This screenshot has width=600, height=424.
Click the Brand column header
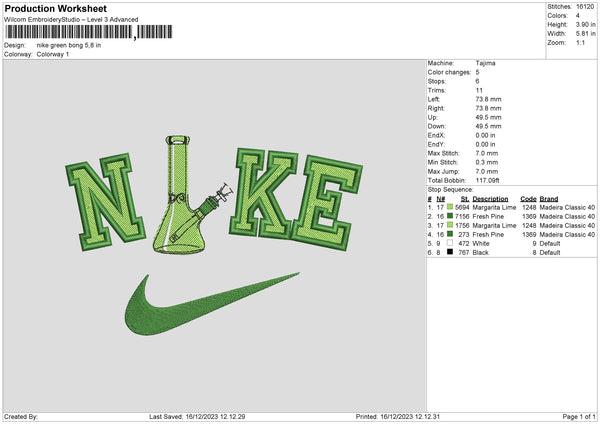click(549, 199)
